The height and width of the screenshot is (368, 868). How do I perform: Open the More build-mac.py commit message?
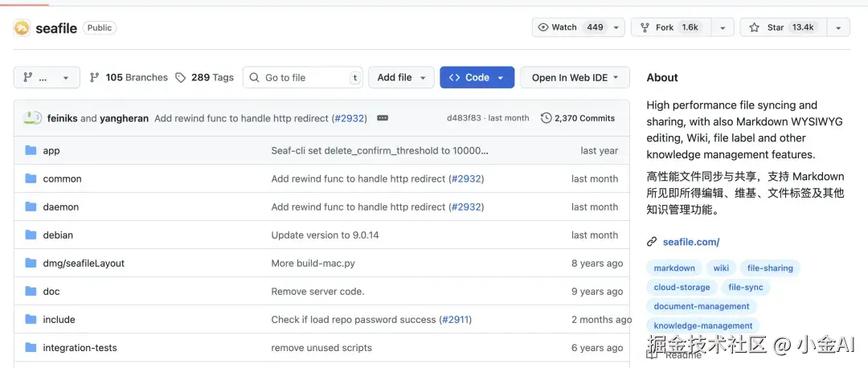pos(313,264)
